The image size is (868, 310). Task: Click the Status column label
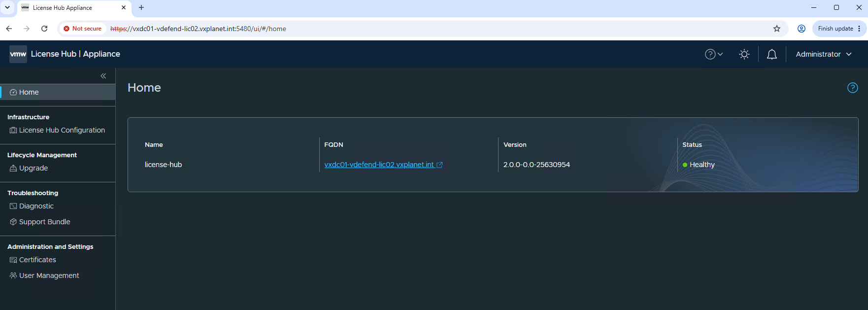click(x=692, y=144)
